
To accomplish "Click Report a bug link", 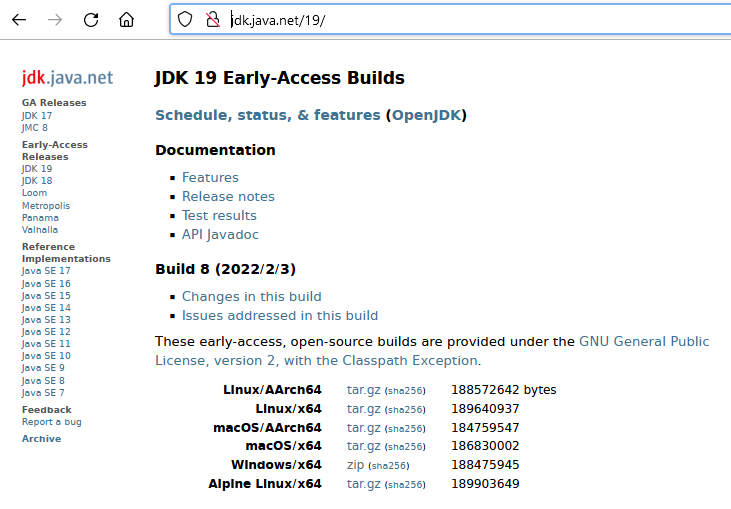I will coord(51,422).
